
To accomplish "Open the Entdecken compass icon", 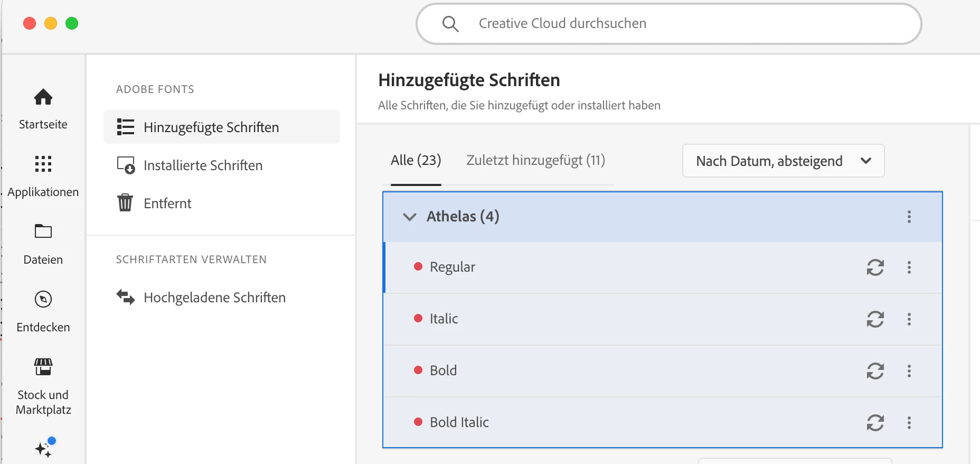I will point(43,299).
